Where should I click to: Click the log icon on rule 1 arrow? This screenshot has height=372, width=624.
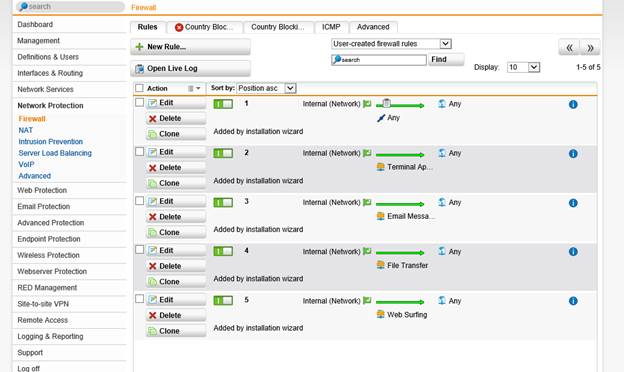[386, 103]
